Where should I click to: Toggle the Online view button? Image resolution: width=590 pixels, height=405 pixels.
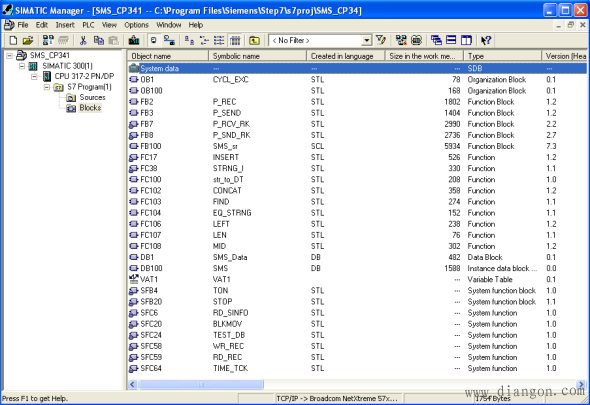click(x=169, y=40)
